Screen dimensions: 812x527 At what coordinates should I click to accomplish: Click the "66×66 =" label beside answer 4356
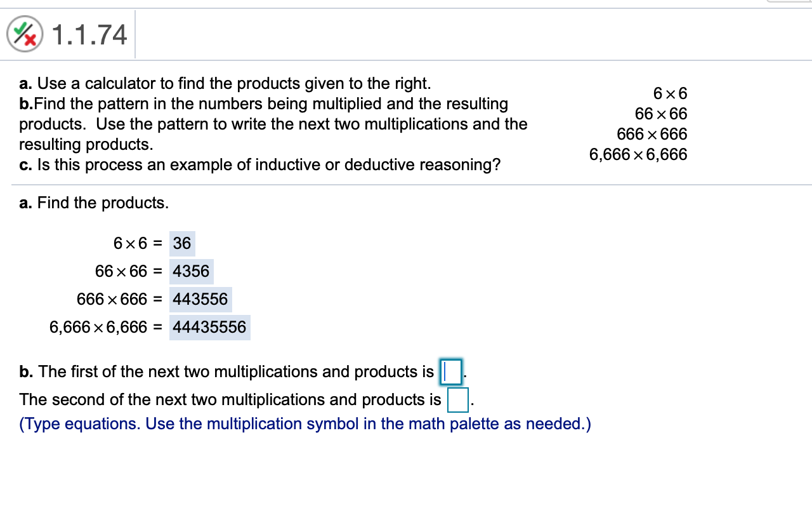click(x=129, y=271)
